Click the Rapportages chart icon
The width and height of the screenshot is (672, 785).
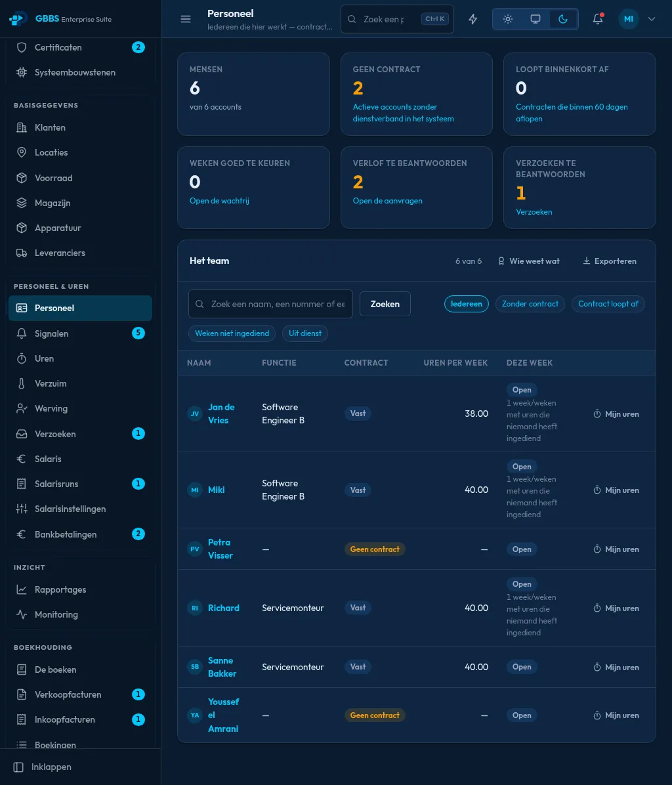tap(22, 590)
